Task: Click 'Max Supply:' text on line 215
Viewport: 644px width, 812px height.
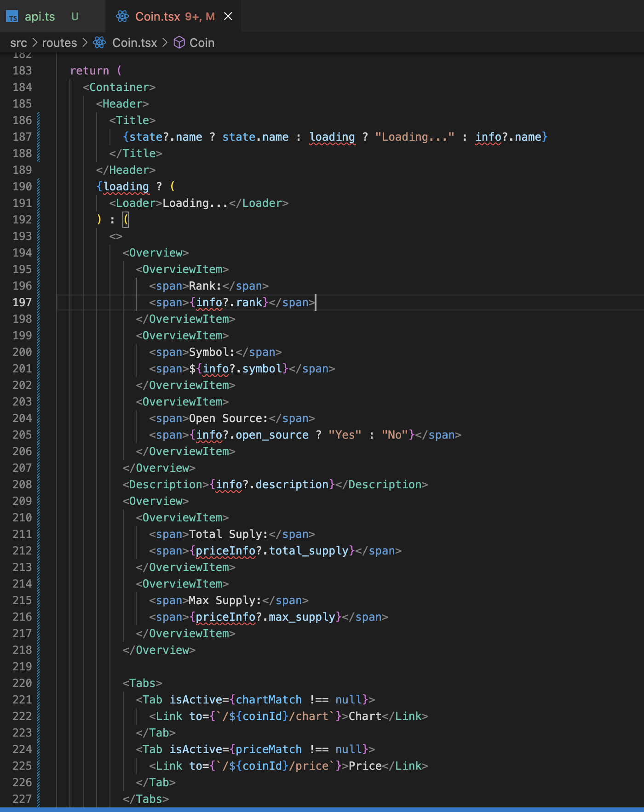Action: [225, 600]
